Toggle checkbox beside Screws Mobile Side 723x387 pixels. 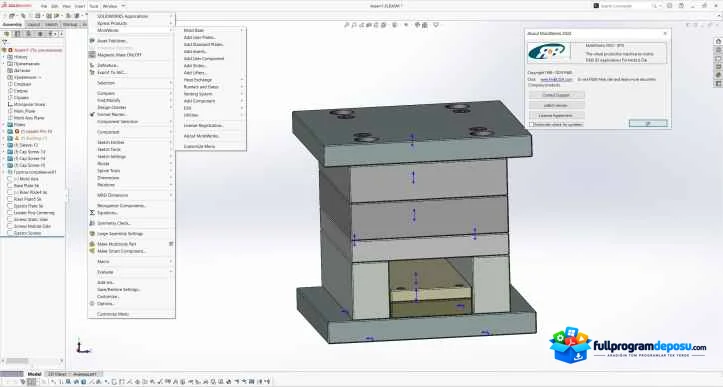tap(10, 226)
